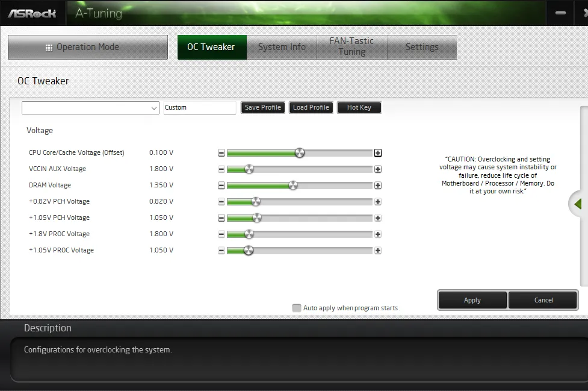This screenshot has height=391, width=588.
Task: Decrease +1.05V PROC Voltage with minus icon
Action: [x=221, y=251]
